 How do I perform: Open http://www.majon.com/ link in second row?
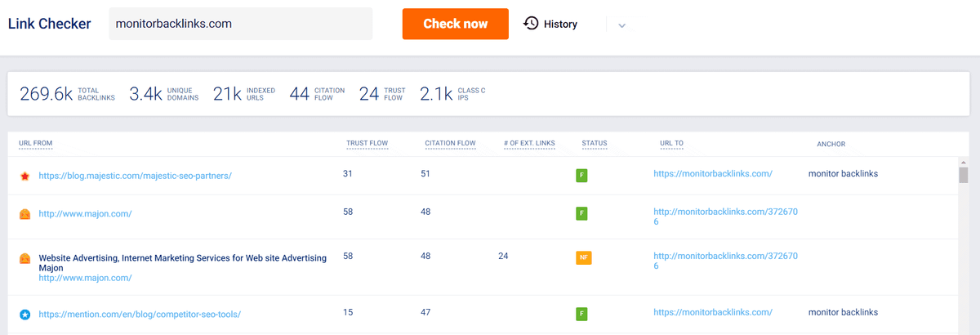click(85, 214)
